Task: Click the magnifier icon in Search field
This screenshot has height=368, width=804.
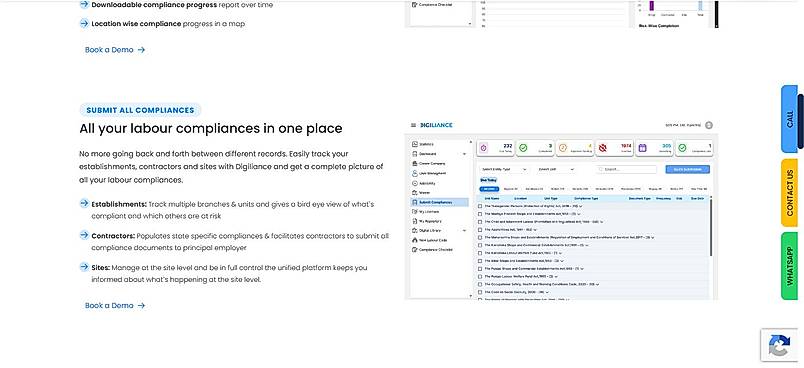Action: tap(601, 169)
